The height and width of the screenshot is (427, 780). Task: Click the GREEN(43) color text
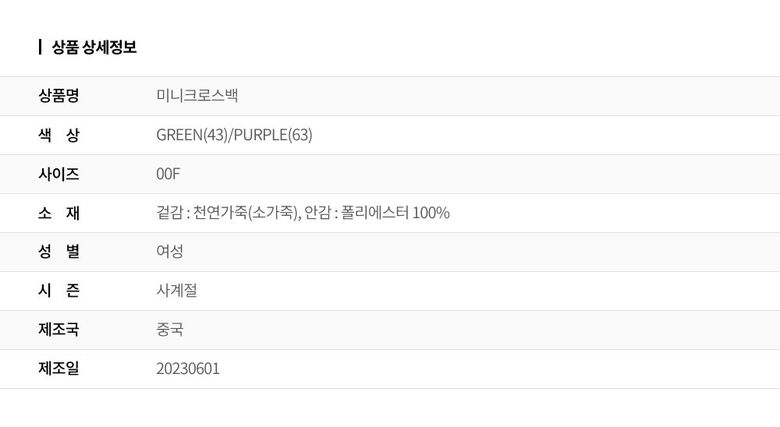(x=192, y=135)
